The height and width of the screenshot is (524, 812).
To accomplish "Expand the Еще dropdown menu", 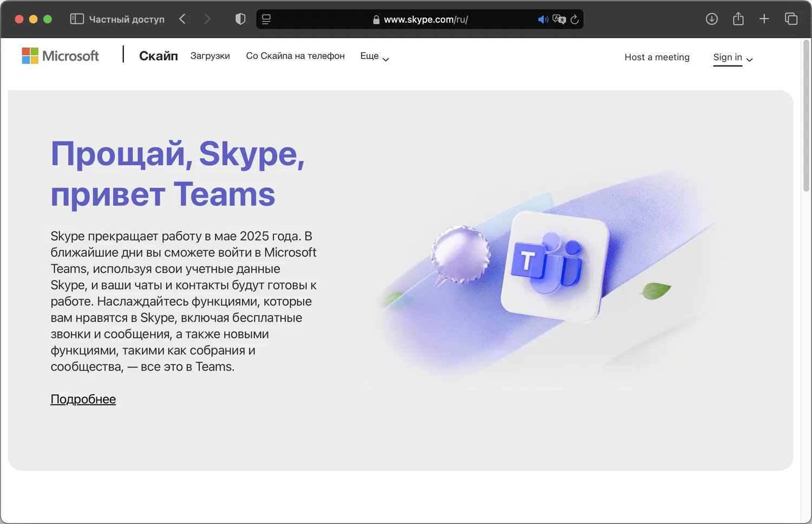I will pyautogui.click(x=375, y=56).
